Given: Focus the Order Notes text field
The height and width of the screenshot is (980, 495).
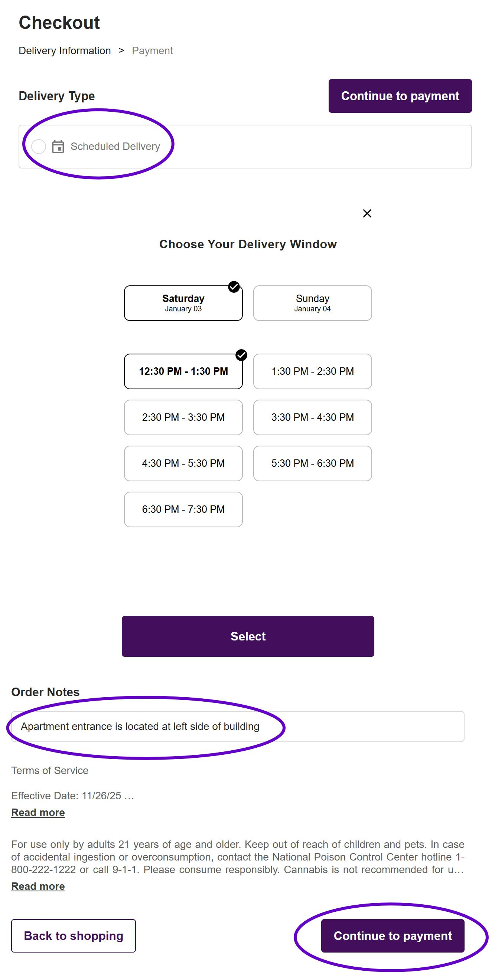Looking at the screenshot, I should click(237, 726).
